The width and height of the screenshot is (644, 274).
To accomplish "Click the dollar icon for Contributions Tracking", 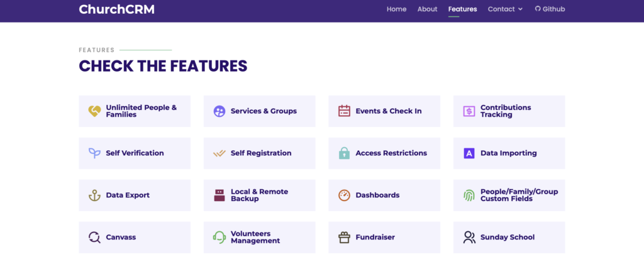I will [x=469, y=111].
